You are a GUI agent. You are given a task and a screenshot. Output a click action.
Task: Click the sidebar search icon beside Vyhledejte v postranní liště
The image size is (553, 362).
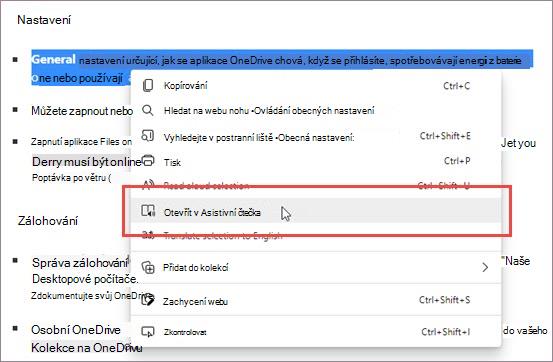148,136
